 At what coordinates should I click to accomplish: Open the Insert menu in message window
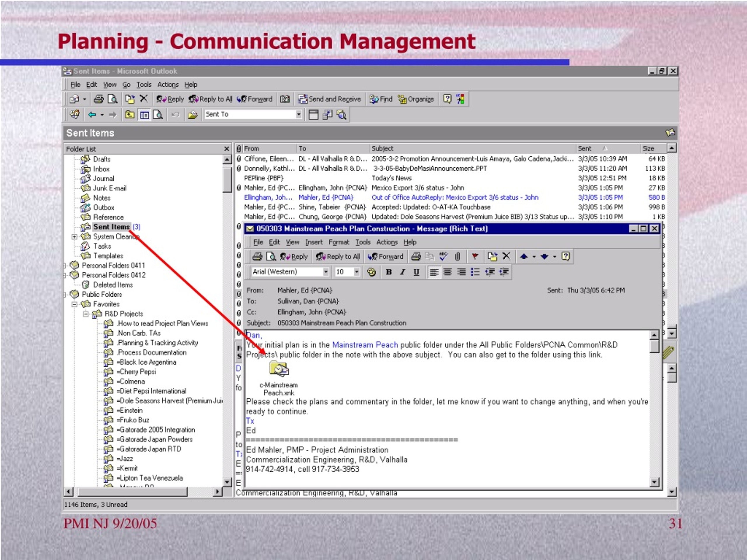pos(314,242)
